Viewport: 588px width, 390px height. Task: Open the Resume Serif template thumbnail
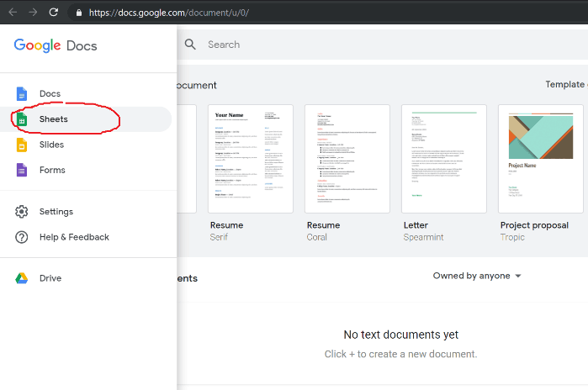pyautogui.click(x=251, y=159)
